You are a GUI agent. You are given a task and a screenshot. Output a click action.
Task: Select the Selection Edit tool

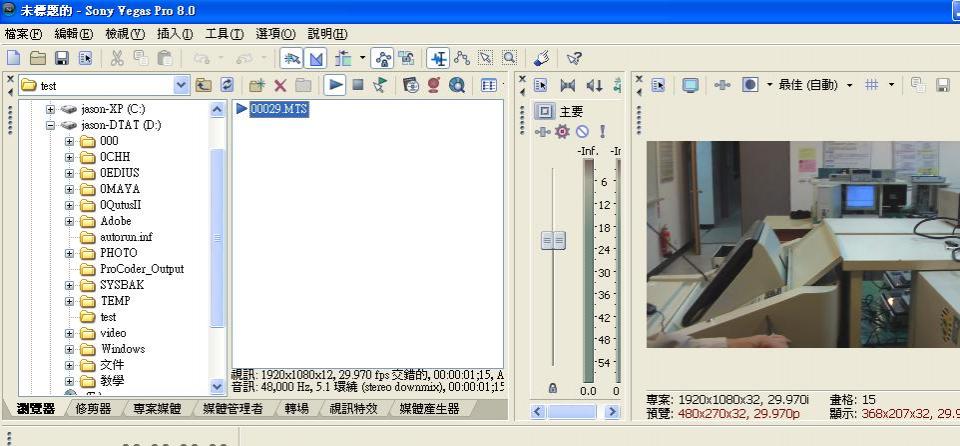tap(486, 58)
